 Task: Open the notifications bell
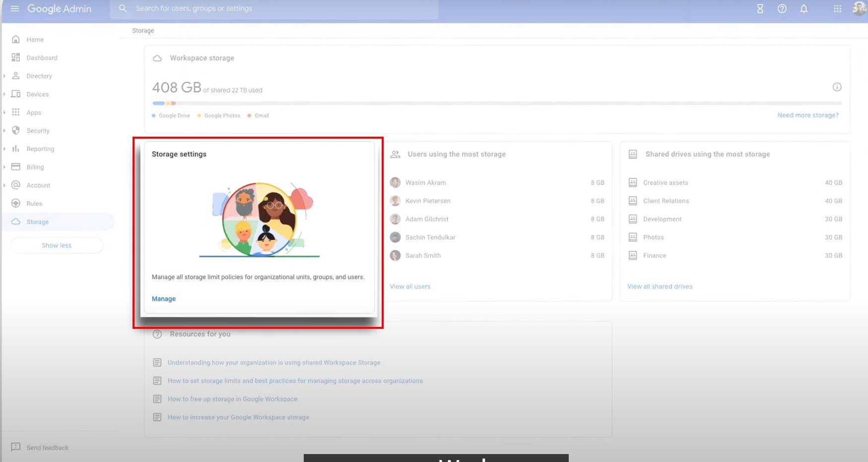click(x=804, y=8)
